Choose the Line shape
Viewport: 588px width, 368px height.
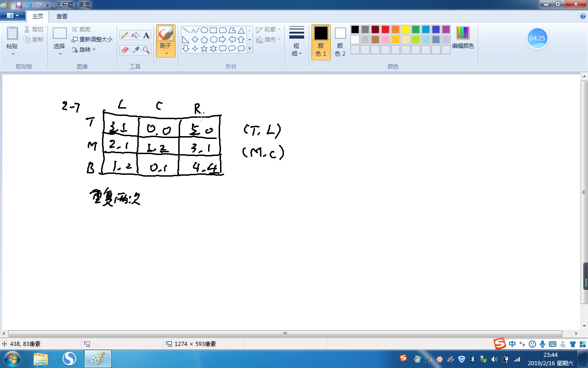pos(186,30)
